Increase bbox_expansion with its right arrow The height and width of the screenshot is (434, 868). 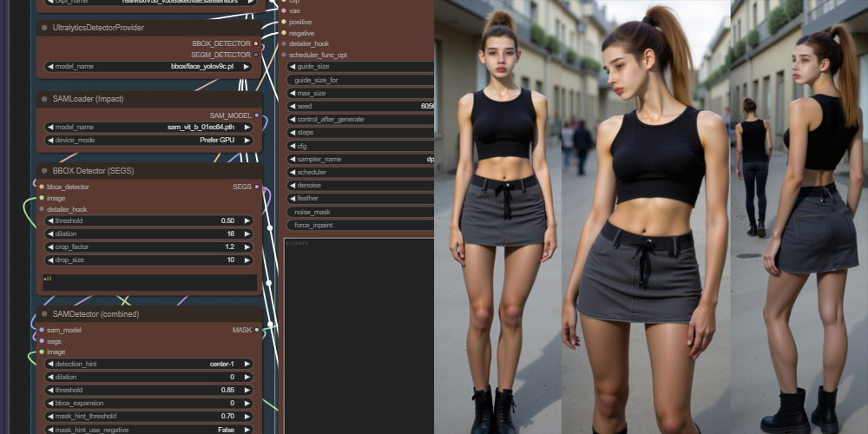(247, 403)
